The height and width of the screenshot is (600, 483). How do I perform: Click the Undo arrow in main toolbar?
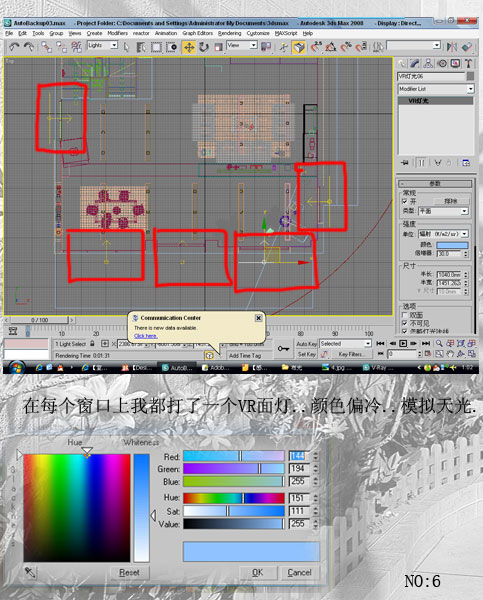tap(15, 47)
